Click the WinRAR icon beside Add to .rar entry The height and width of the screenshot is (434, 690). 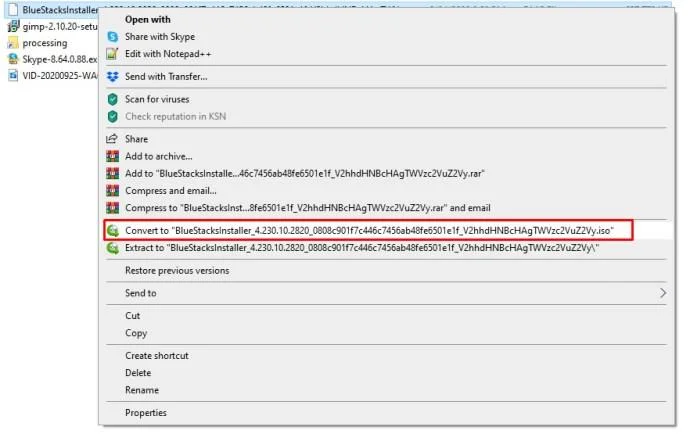click(x=113, y=173)
